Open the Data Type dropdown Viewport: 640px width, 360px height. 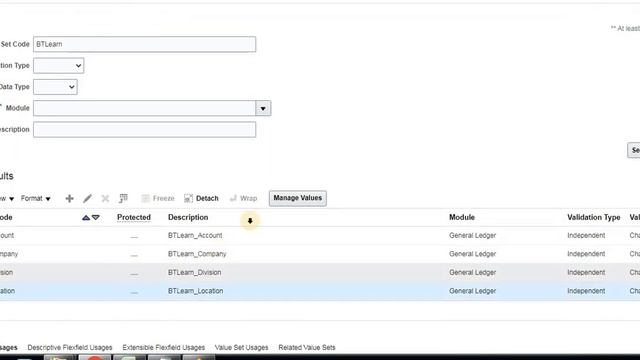pos(55,87)
